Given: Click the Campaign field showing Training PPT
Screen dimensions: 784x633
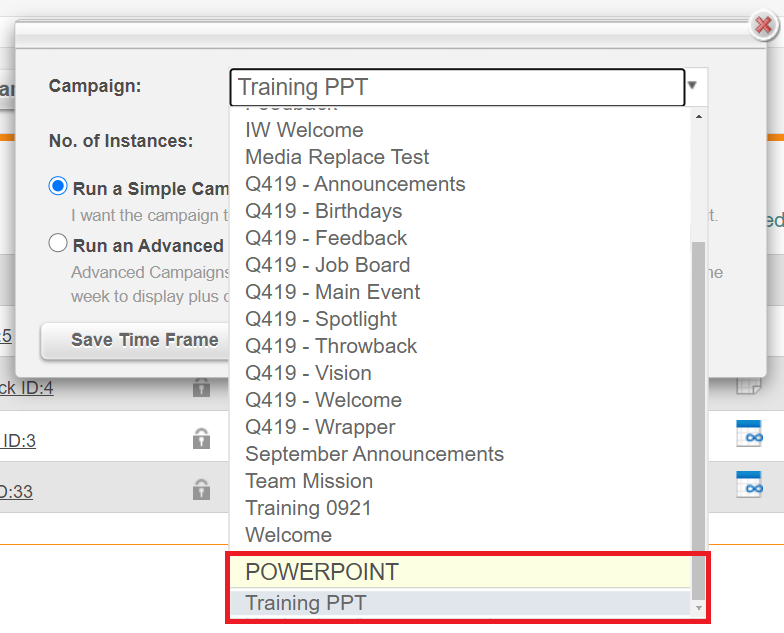Looking at the screenshot, I should point(457,87).
